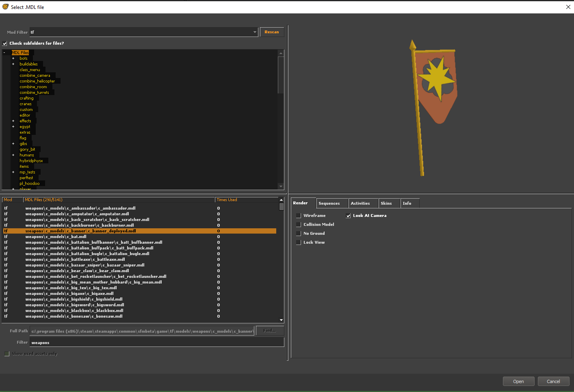Expand the egypt folder node
The image size is (574, 392).
point(13,127)
